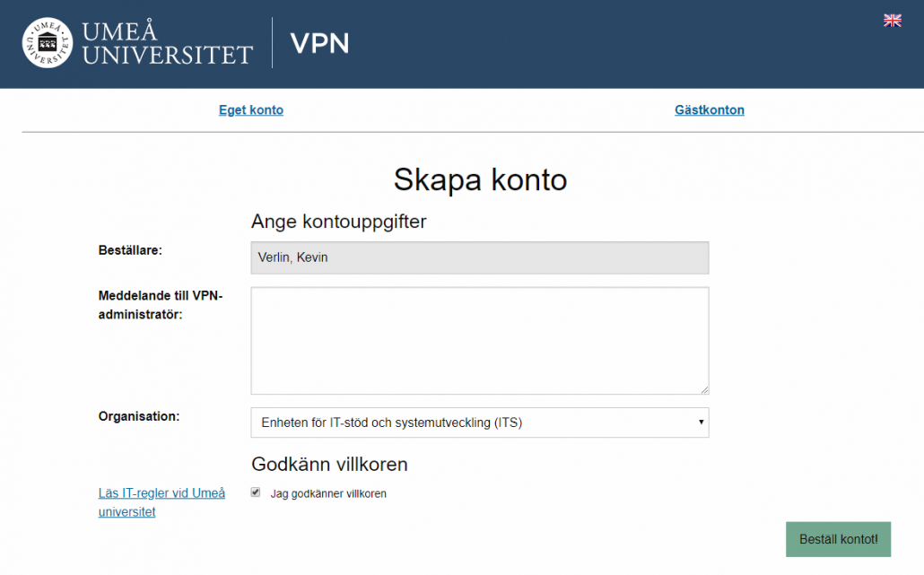This screenshot has width=924, height=575.
Task: Click the Skapa konto page heading
Action: [x=480, y=179]
